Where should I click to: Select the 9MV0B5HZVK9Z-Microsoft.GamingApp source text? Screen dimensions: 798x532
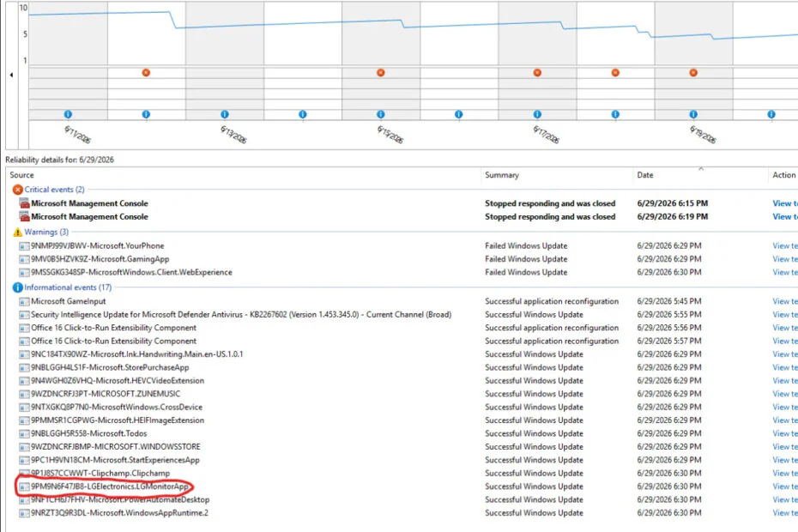point(100,259)
